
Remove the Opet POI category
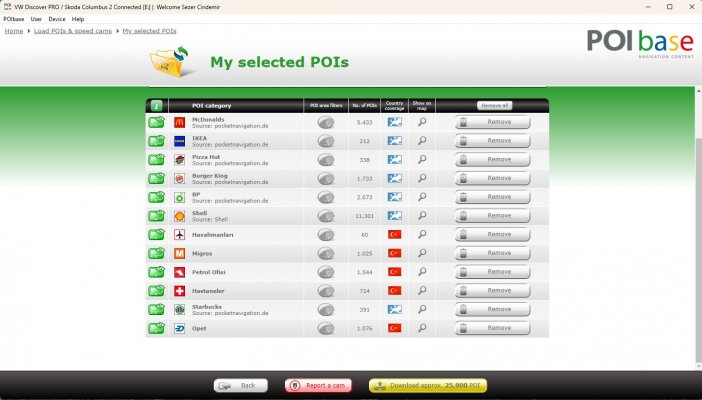[x=492, y=328]
